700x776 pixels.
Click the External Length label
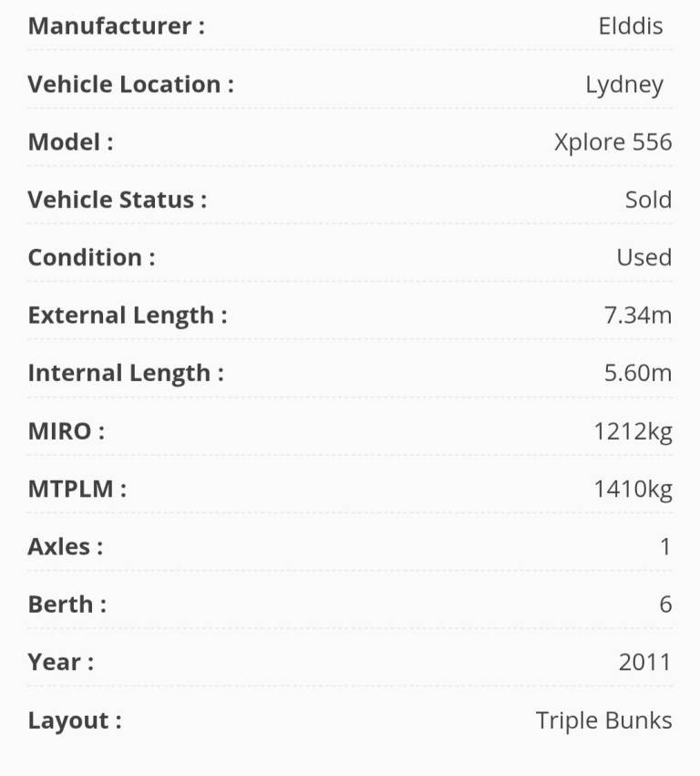128,316
